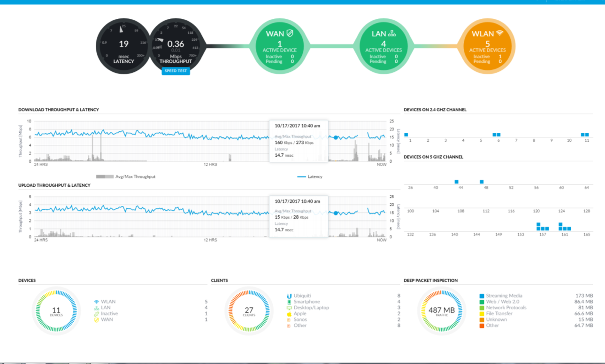Image resolution: width=605 pixels, height=364 pixels.
Task: Click the WLAN Wi-Fi icon in orange circle
Action: coord(499,33)
